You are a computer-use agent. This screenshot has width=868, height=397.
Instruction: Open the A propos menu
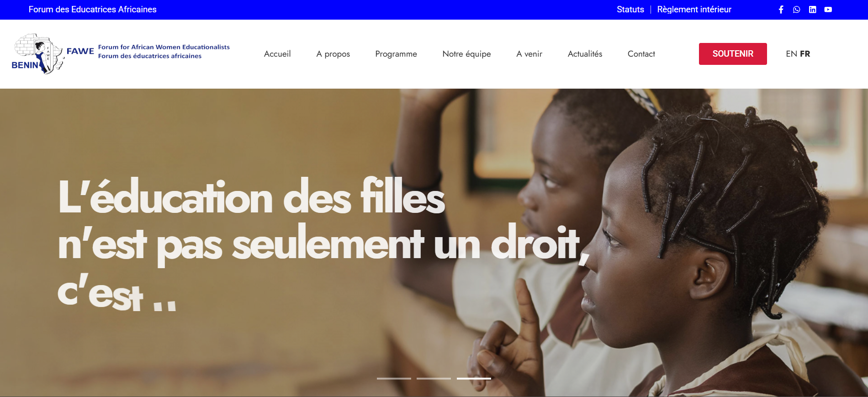[333, 54]
